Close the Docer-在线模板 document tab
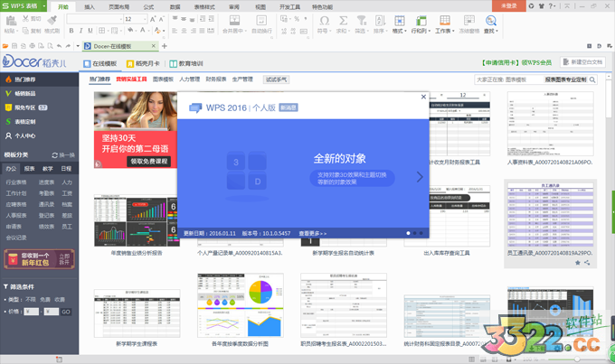 coord(154,46)
